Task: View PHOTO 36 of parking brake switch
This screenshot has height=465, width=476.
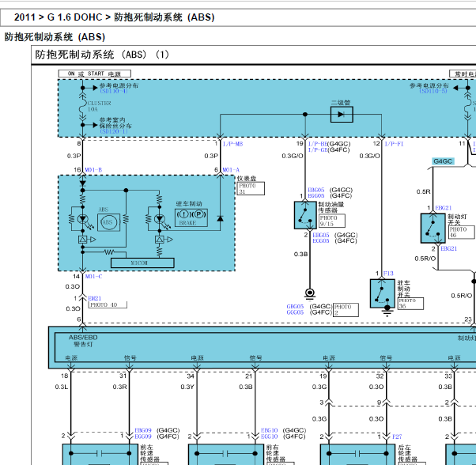Action: (x=410, y=304)
